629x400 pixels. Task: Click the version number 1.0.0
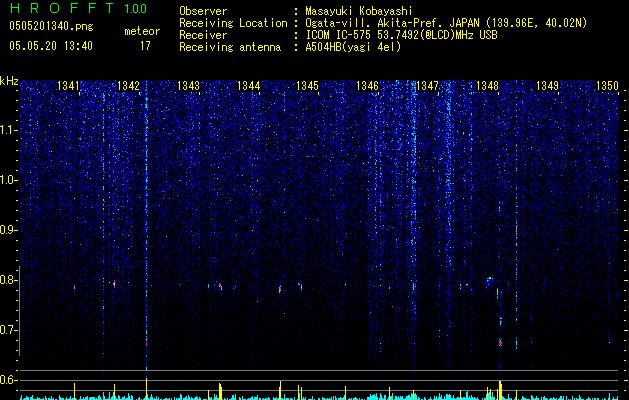tap(136, 9)
